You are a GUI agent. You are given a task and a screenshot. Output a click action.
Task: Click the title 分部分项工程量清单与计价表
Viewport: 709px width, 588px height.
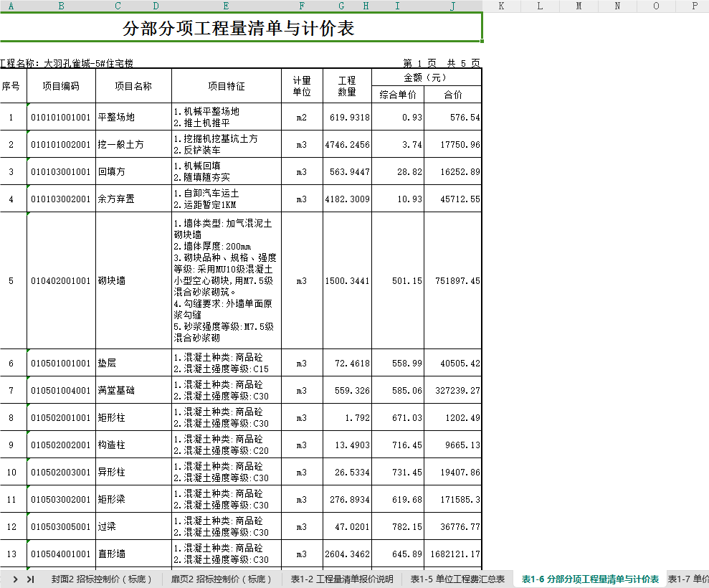[238, 28]
